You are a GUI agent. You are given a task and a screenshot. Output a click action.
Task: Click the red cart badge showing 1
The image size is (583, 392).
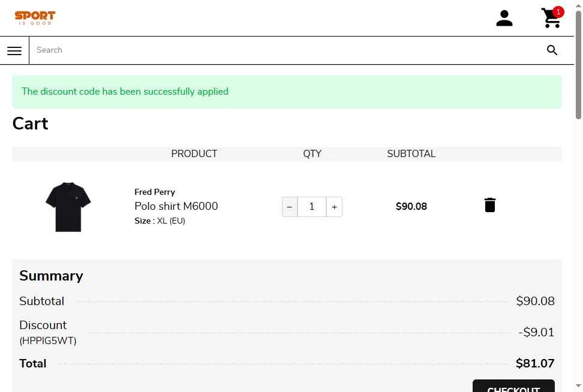[558, 12]
